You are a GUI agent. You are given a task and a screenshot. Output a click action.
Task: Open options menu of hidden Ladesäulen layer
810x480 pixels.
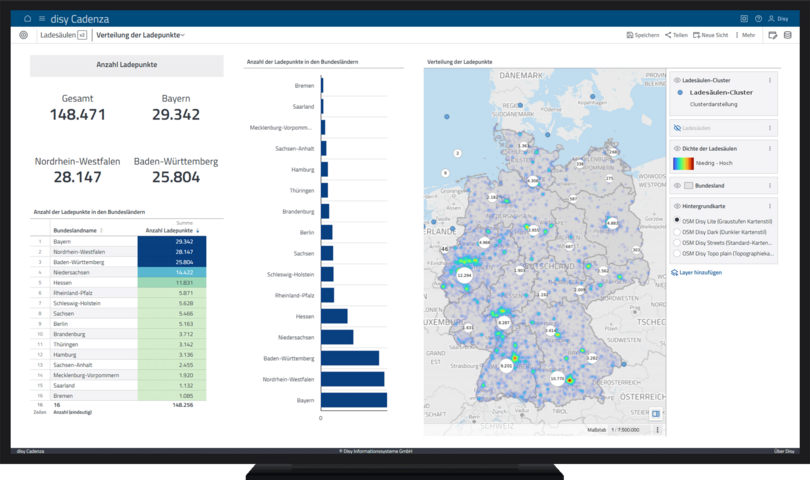click(770, 128)
